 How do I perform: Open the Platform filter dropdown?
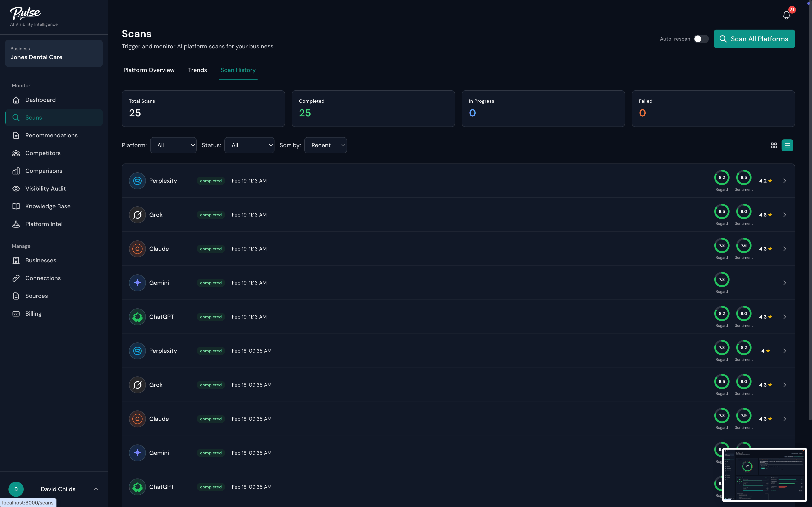coord(173,145)
